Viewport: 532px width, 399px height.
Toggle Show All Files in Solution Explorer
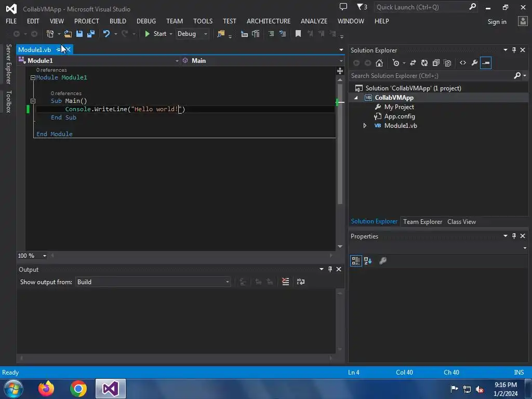[x=447, y=63]
